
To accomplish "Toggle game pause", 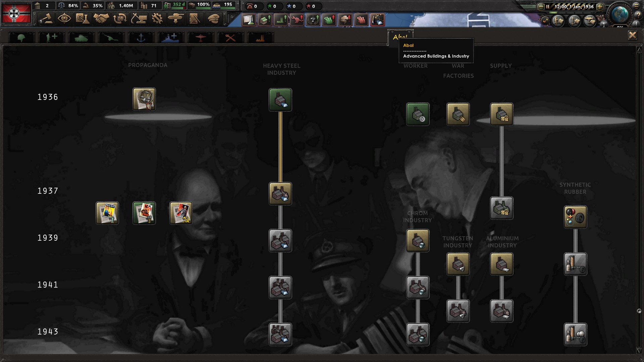I will click(548, 6).
